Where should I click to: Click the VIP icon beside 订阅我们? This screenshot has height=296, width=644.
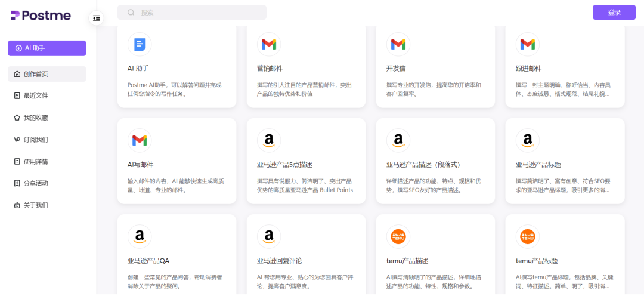(x=17, y=140)
